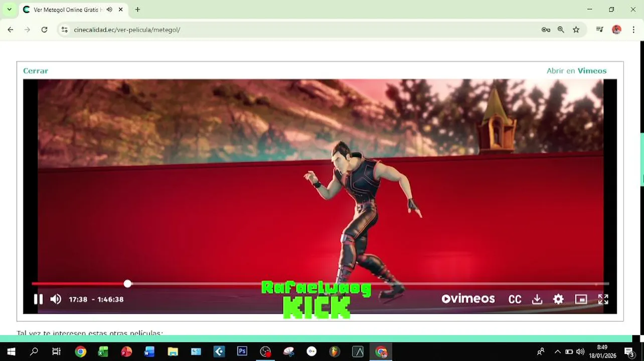Screen dimensions: 644x361
Task: Click the video progress bar handle
Action: [127, 284]
